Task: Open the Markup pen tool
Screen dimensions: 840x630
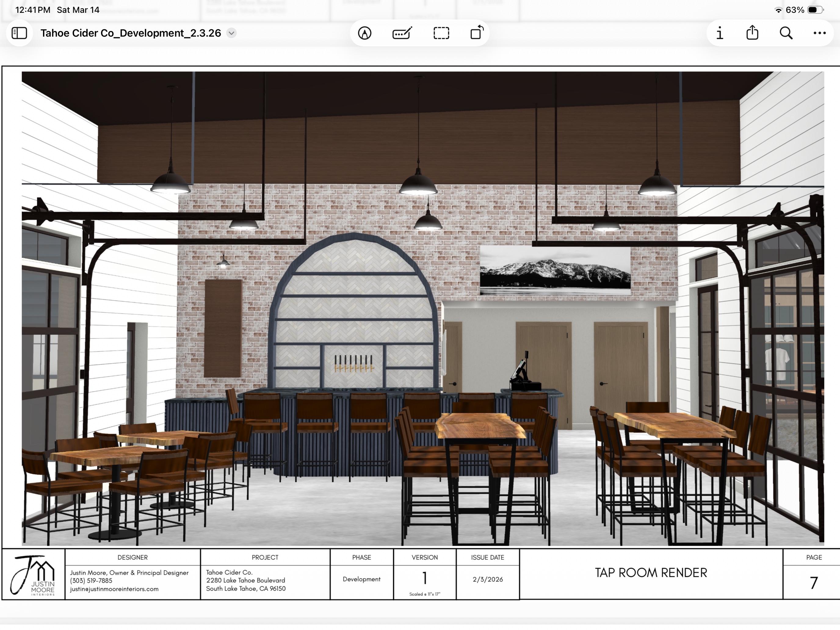Action: point(364,33)
